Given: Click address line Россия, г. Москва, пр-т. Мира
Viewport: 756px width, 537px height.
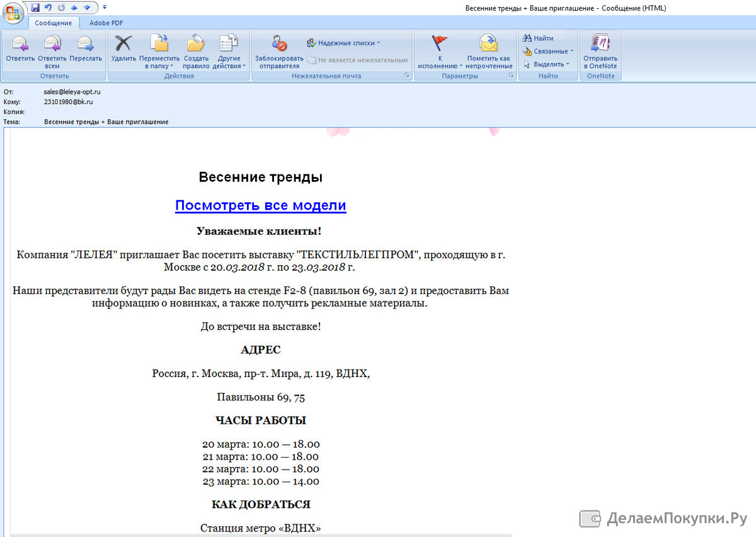Looking at the screenshot, I should (x=261, y=374).
